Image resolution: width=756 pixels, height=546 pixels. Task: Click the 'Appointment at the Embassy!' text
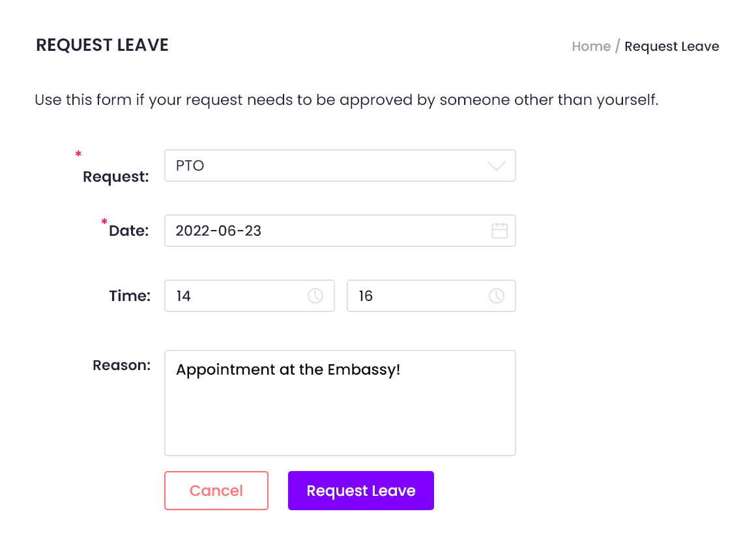point(288,369)
